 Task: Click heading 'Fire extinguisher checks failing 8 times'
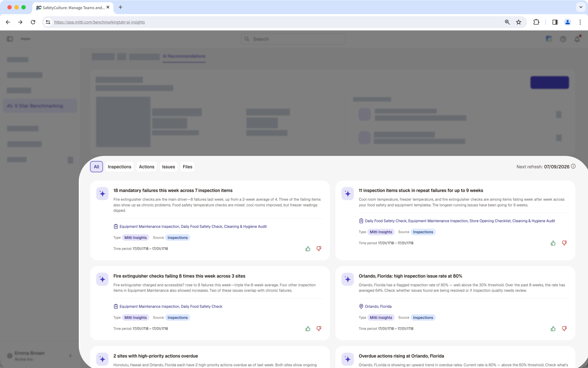click(x=179, y=276)
